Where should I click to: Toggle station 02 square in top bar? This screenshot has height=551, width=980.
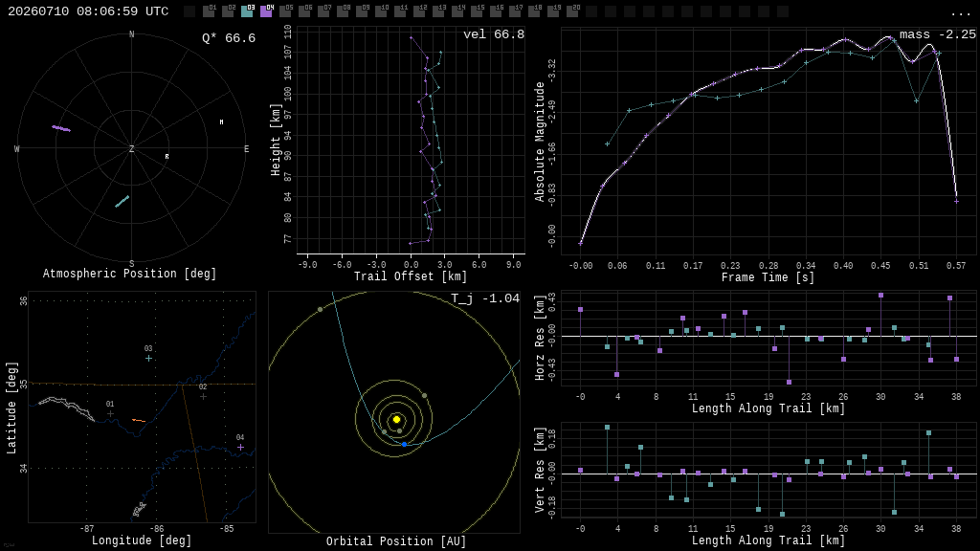228,11
